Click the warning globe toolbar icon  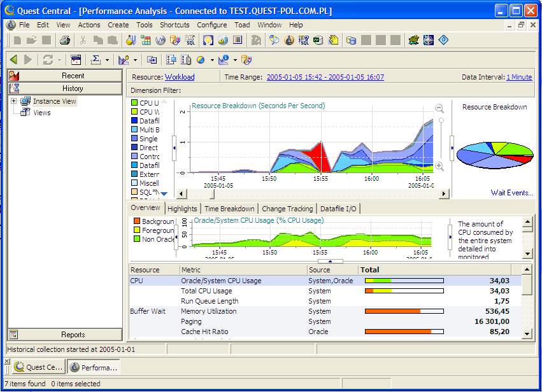[x=223, y=40]
